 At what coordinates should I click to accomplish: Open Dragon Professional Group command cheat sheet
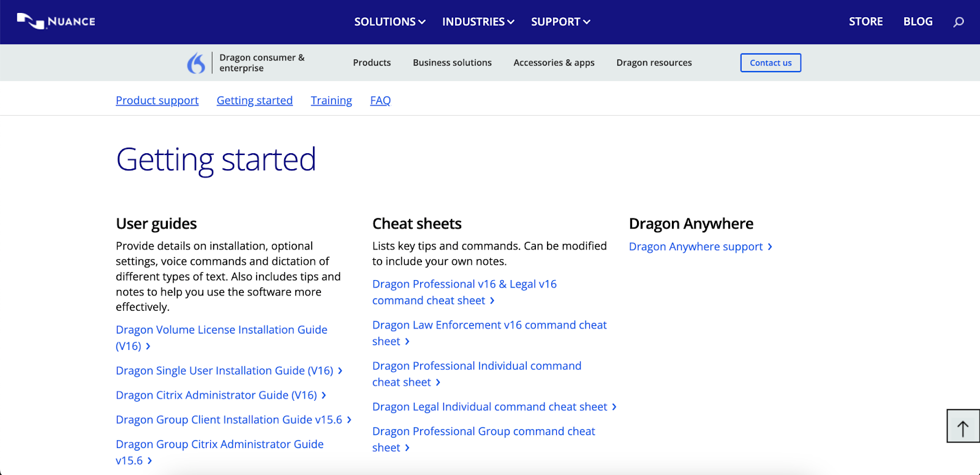484,439
